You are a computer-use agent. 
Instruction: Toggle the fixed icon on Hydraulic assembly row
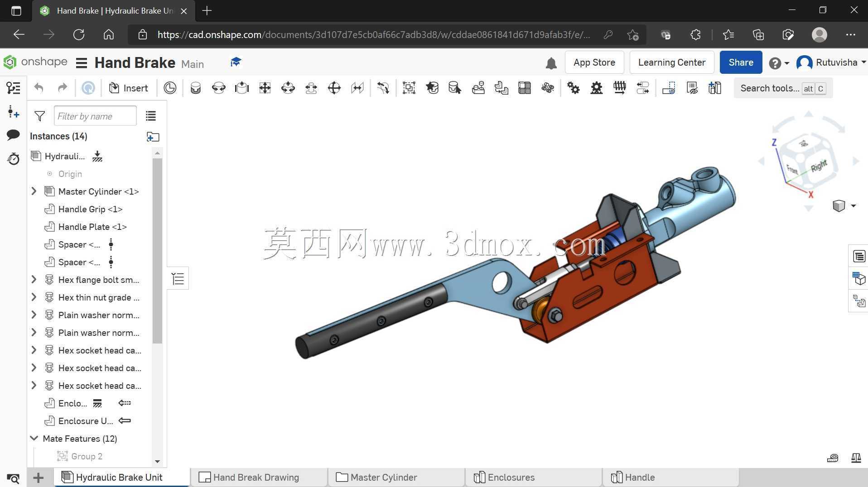[x=97, y=157]
